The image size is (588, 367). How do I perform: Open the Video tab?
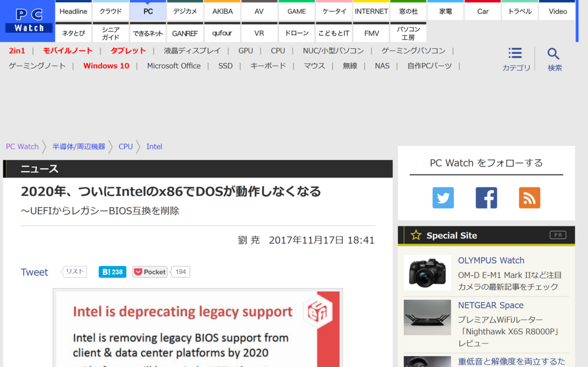tap(558, 11)
